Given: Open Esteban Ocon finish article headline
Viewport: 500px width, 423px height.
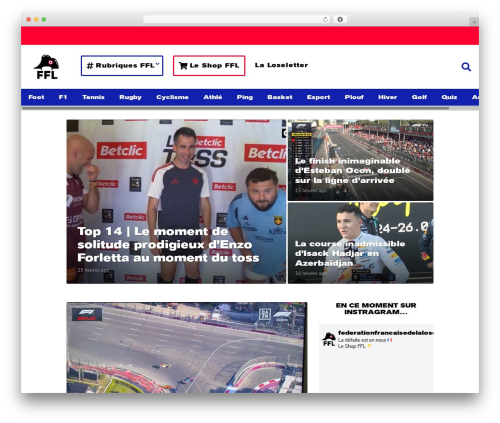Looking at the screenshot, I should point(352,171).
